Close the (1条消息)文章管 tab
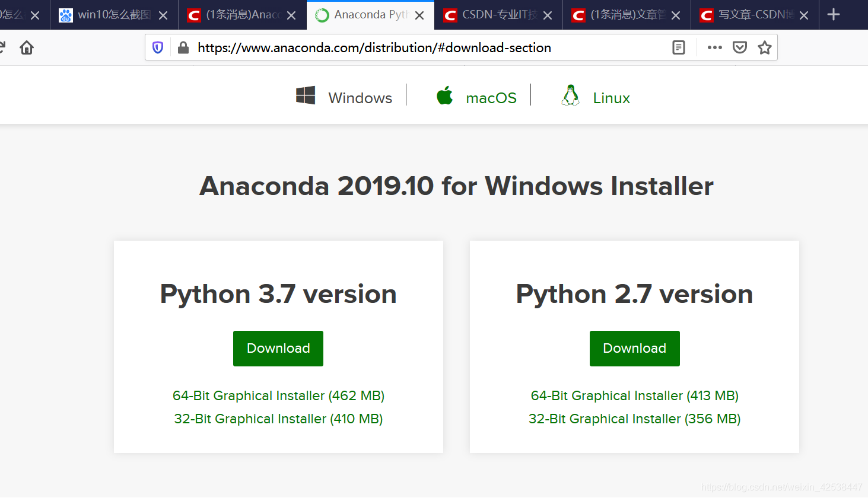Image resolution: width=868 pixels, height=498 pixels. [x=676, y=15]
